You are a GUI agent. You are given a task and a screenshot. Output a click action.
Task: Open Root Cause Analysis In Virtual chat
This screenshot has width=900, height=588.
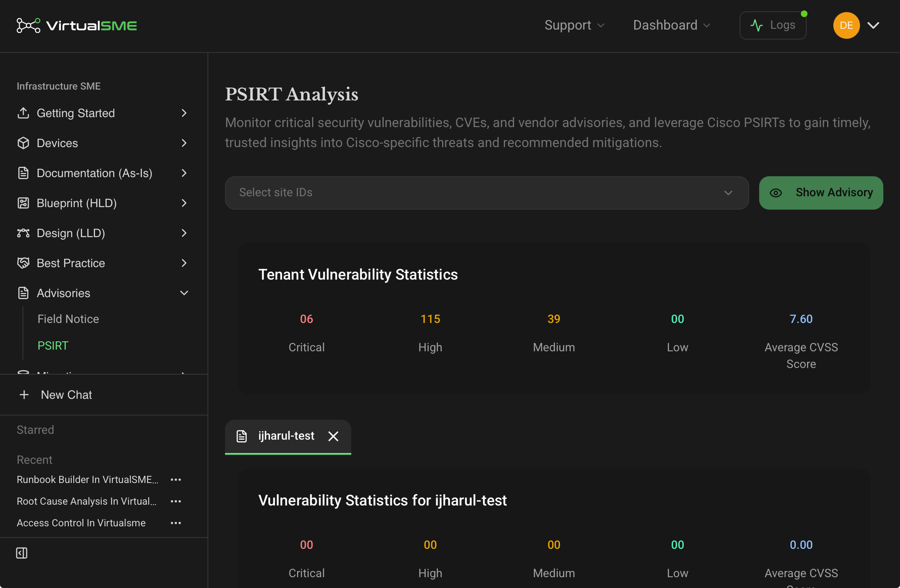(87, 501)
